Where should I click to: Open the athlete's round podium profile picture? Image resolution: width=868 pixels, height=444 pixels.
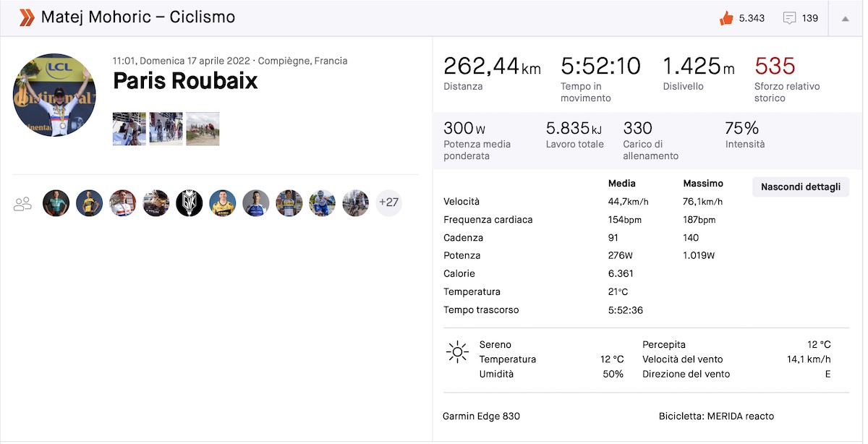pyautogui.click(x=54, y=95)
